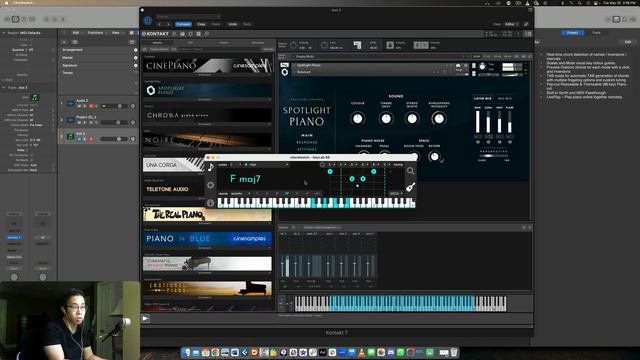
Task: Go to previous preset with left arrow
Action: 160,24
